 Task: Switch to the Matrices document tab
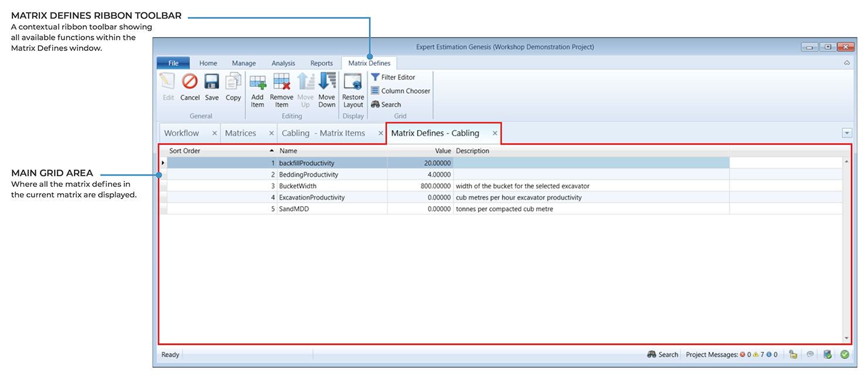tap(240, 133)
